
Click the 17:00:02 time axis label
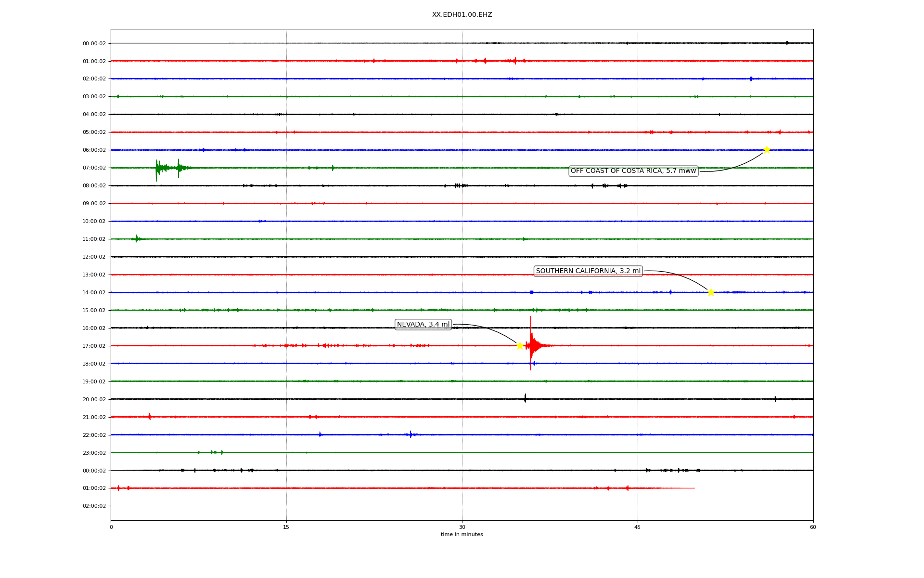click(x=94, y=346)
